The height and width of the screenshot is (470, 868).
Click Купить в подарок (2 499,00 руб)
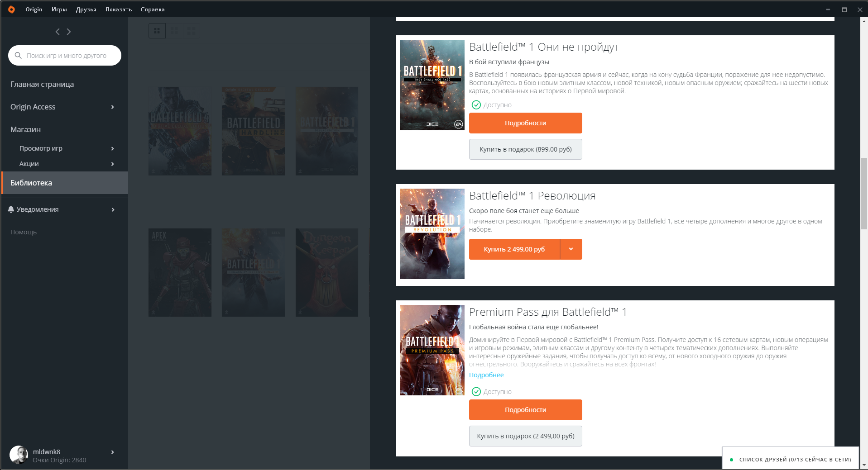(x=526, y=436)
